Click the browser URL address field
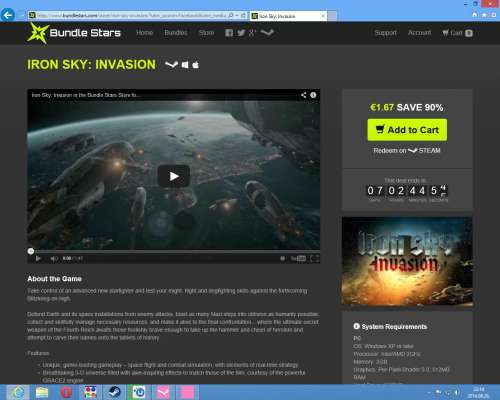 132,15
